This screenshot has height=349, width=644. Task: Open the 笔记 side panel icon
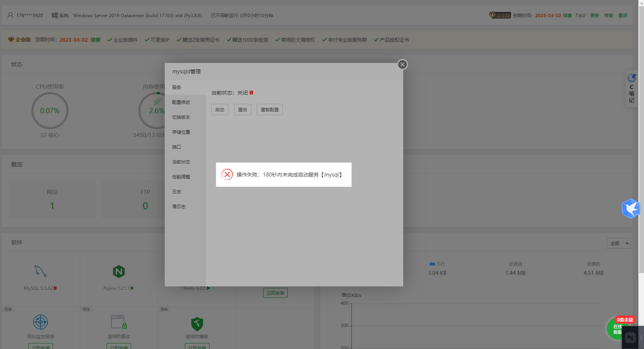pos(631,89)
